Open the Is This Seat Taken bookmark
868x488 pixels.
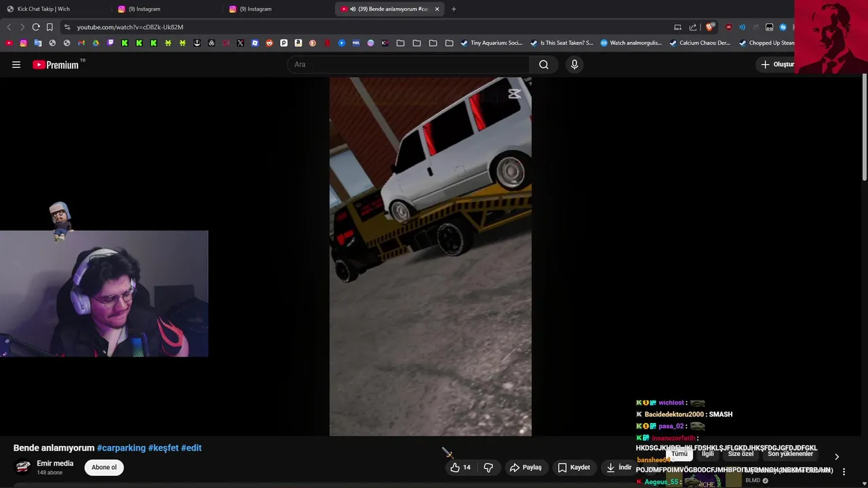(x=562, y=43)
